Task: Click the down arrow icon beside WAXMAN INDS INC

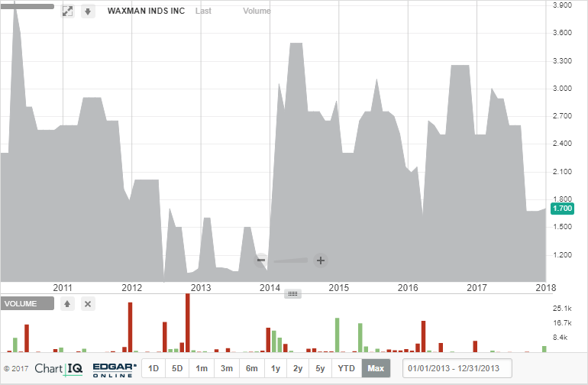Action: coord(88,11)
